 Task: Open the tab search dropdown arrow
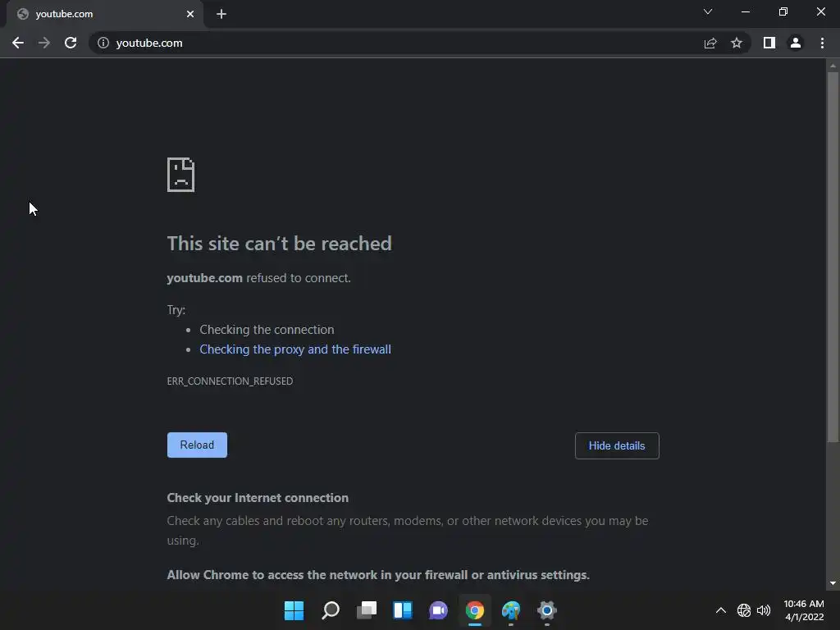pos(708,11)
